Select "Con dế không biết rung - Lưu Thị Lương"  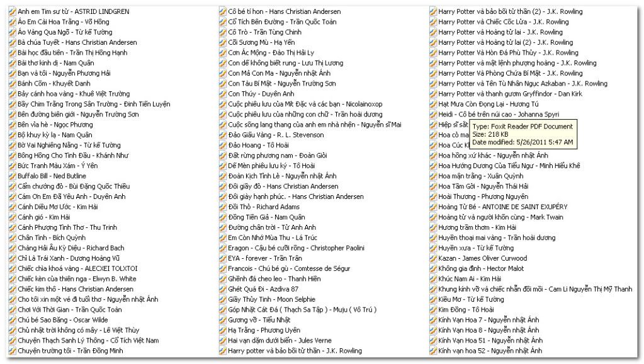pyautogui.click(x=286, y=63)
